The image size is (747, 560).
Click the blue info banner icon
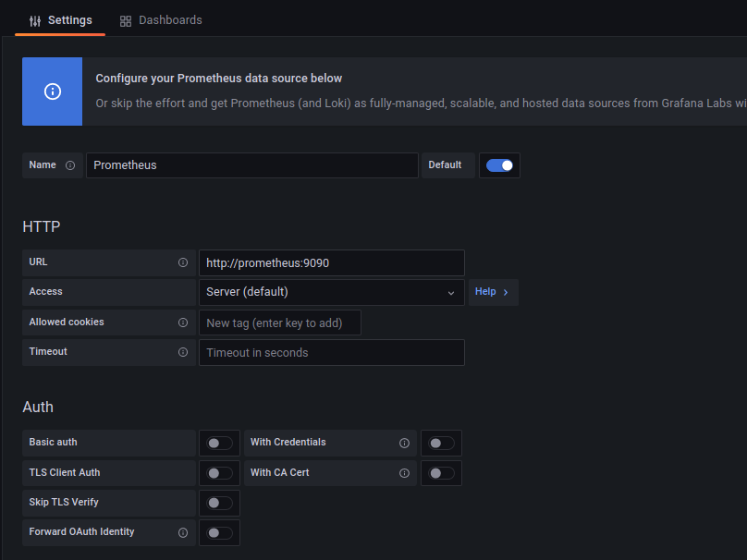[x=53, y=91]
